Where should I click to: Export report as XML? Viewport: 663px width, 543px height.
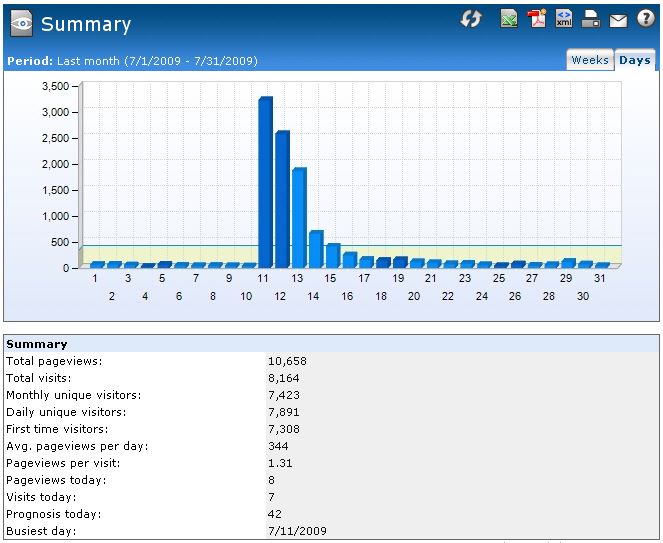[x=564, y=19]
